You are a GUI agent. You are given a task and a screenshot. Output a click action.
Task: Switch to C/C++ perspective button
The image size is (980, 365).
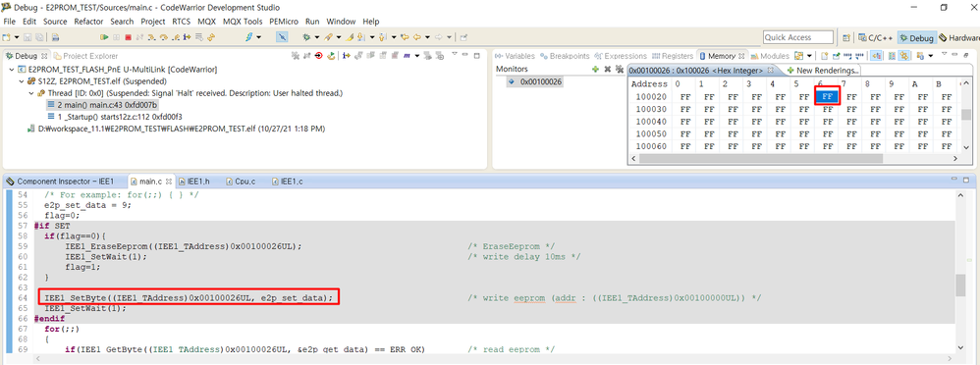tap(875, 38)
